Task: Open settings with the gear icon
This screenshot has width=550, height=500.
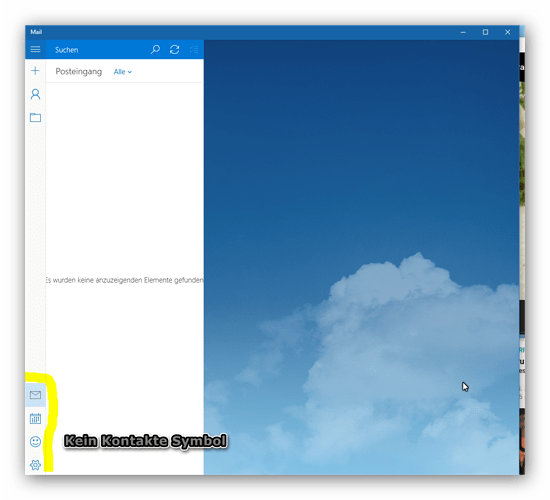Action: coord(35,465)
